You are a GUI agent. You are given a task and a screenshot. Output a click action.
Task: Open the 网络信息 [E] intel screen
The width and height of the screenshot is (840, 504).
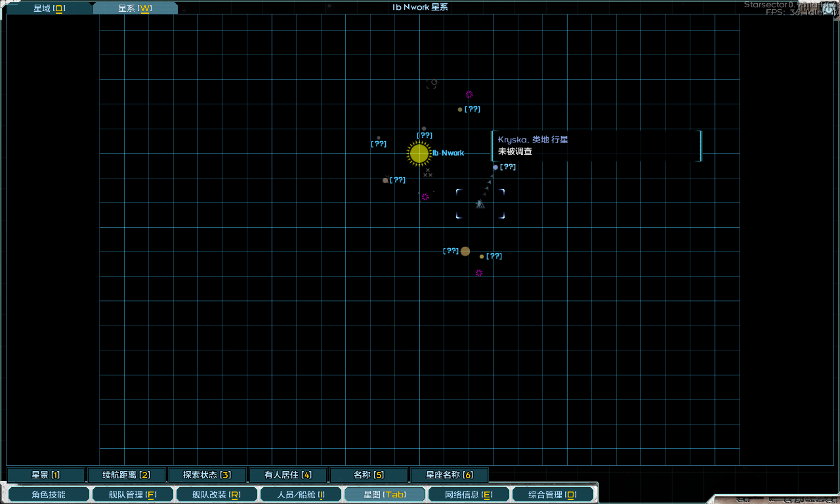(469, 494)
